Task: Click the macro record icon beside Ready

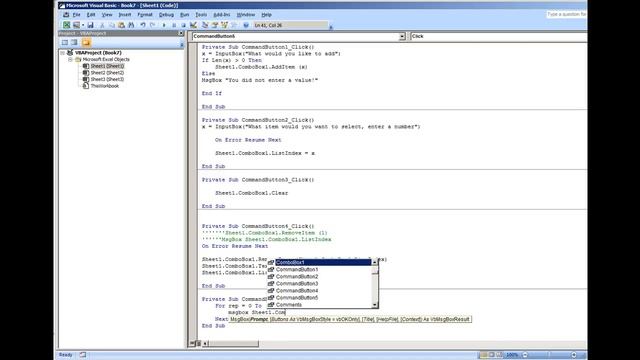Action: (x=83, y=355)
